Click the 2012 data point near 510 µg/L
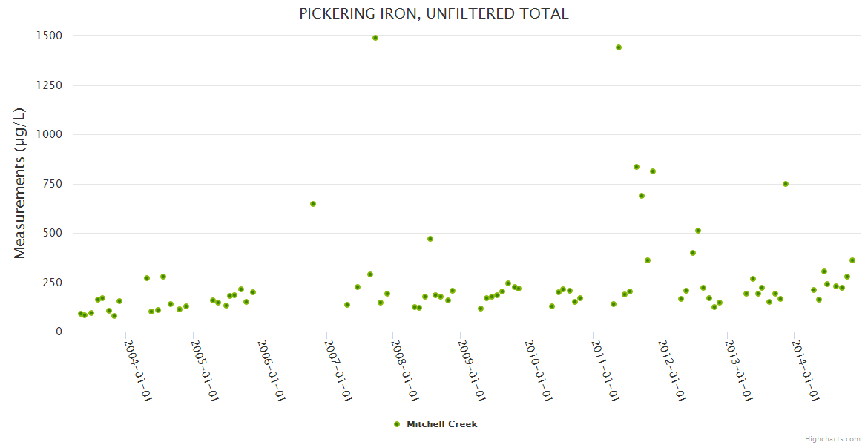The height and width of the screenshot is (445, 868). tap(698, 231)
